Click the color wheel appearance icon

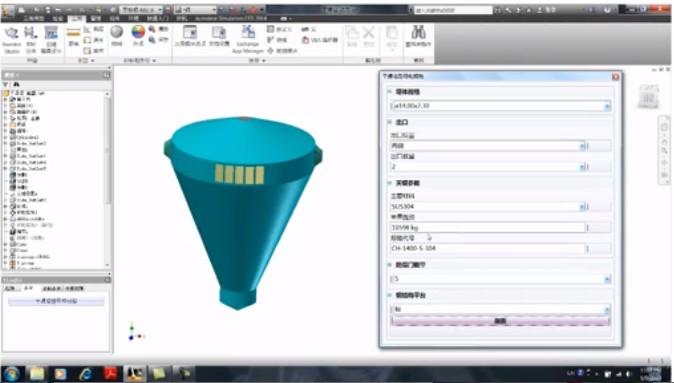click(x=138, y=35)
